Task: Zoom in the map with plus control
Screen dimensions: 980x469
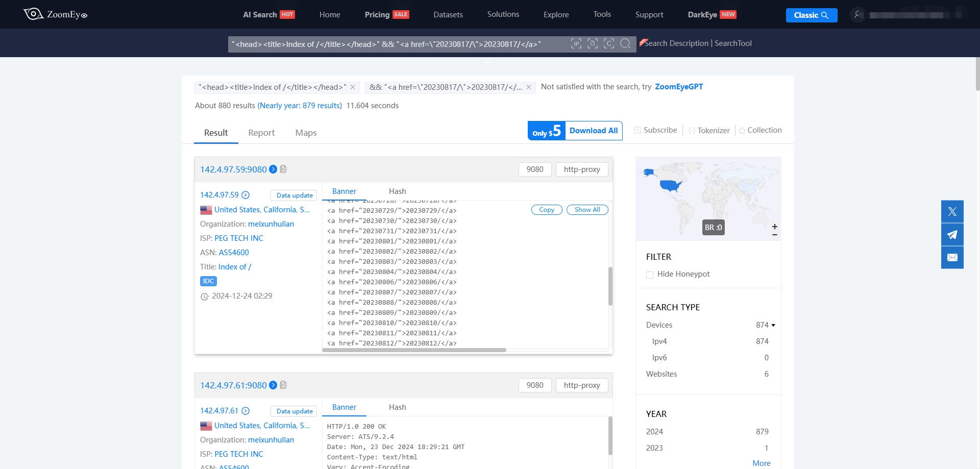Action: coord(775,227)
